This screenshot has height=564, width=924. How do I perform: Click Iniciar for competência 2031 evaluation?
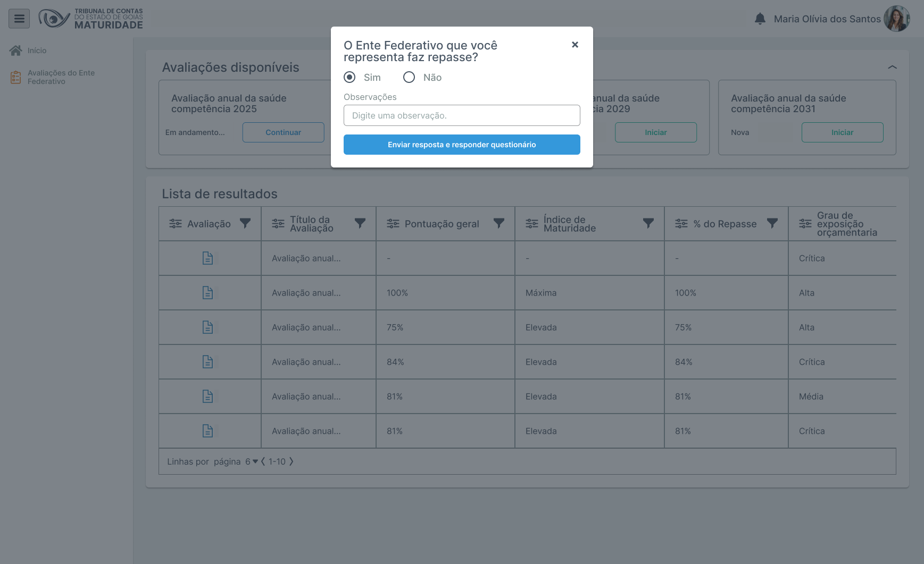(x=842, y=132)
